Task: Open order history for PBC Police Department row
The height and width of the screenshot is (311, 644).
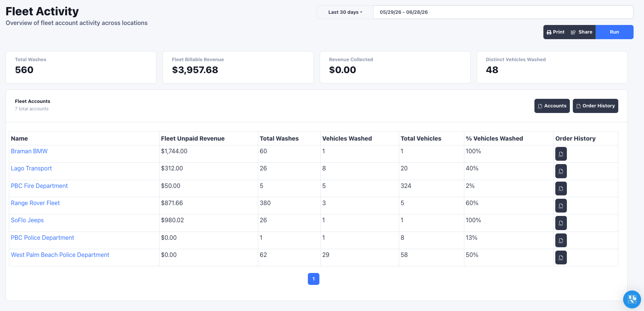Action: point(561,240)
